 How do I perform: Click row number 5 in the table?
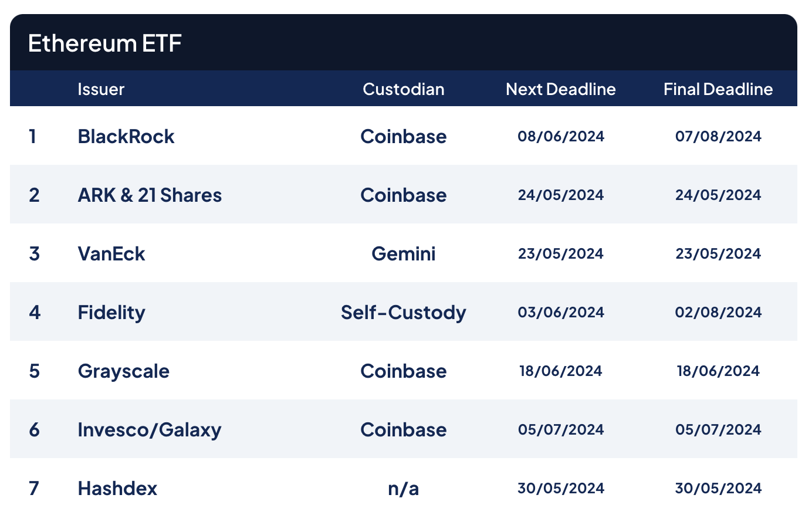click(34, 371)
